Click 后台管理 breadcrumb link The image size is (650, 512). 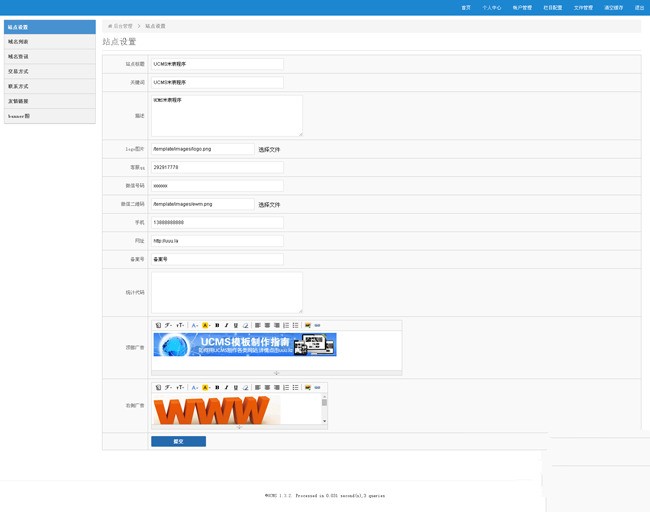click(x=123, y=26)
